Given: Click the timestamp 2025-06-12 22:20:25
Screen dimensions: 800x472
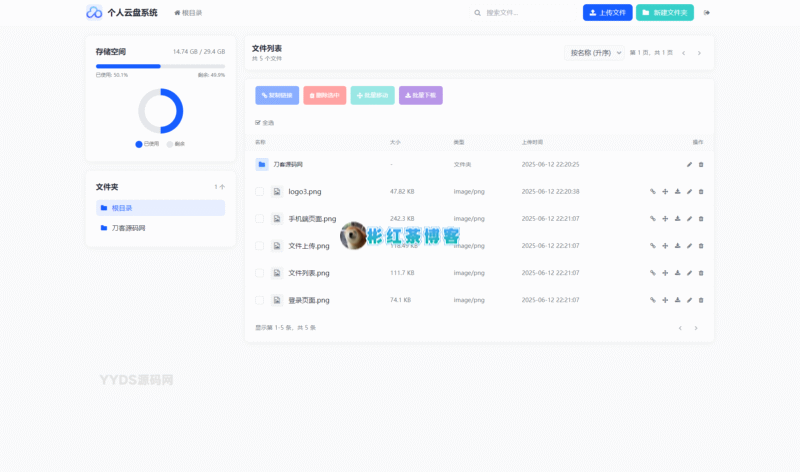Looking at the screenshot, I should (550, 164).
